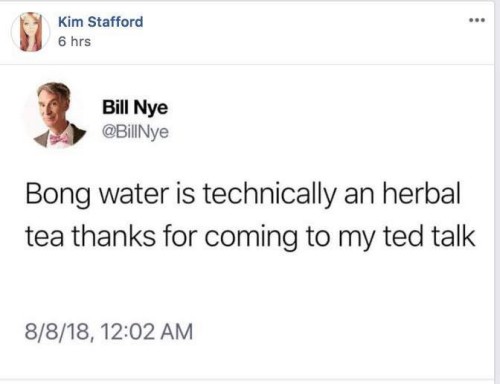Image resolution: width=500 pixels, height=384 pixels.
Task: Click the word "herbal" in the tweet
Action: click(422, 193)
